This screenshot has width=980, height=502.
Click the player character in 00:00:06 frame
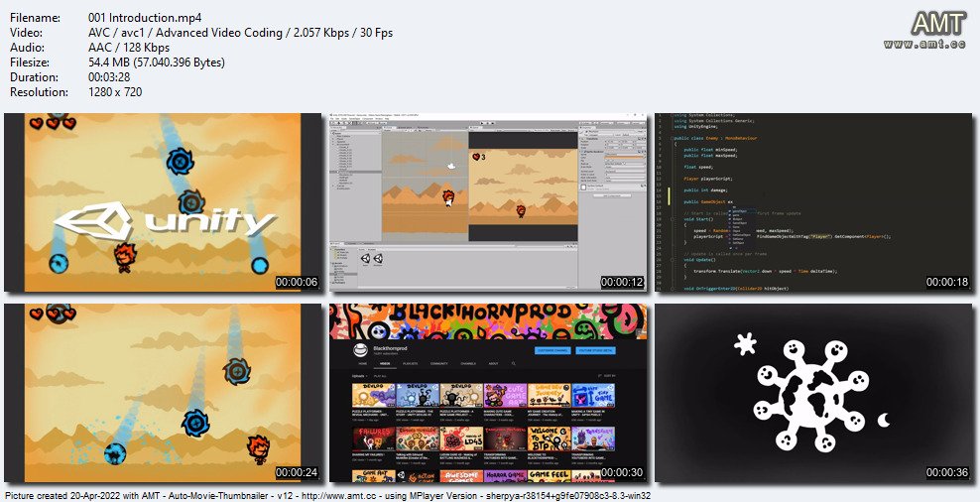[125, 258]
